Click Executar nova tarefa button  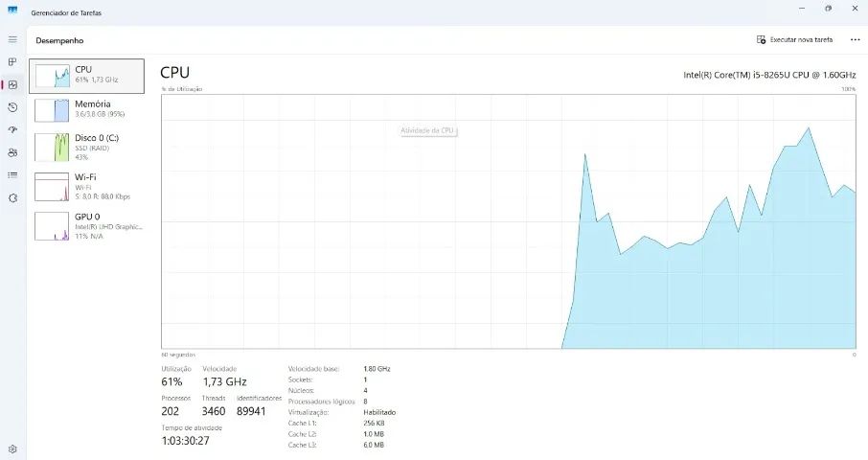[794, 40]
